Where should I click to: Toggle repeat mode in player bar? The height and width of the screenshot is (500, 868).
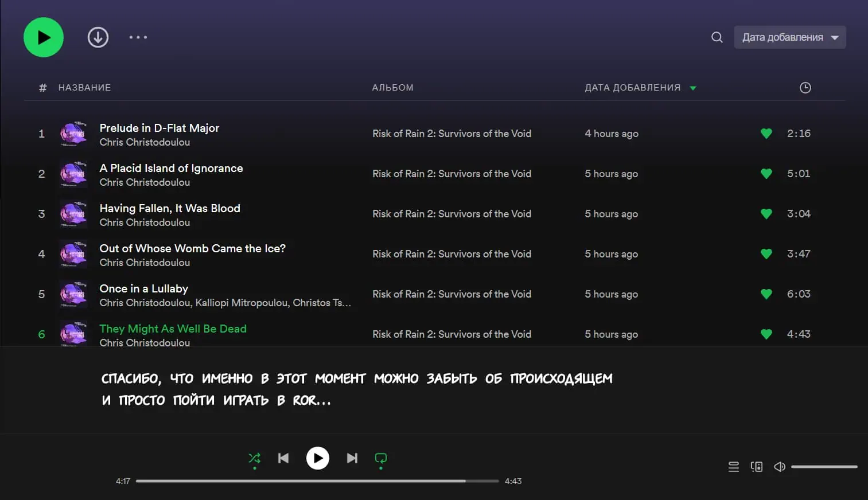point(380,458)
